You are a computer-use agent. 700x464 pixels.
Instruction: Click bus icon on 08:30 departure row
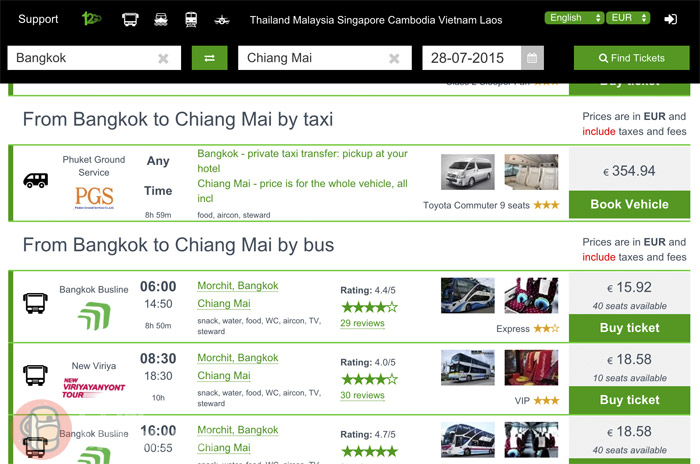tap(35, 375)
